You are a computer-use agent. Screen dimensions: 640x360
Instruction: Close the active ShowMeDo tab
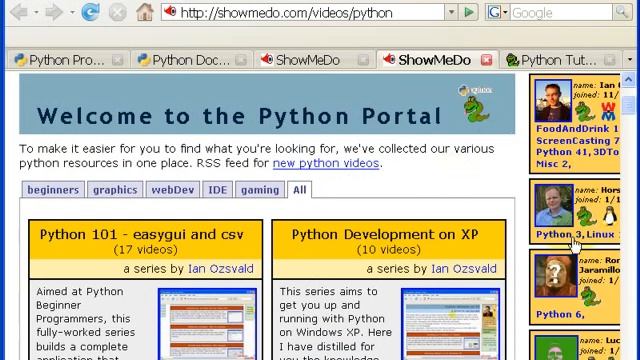tap(486, 60)
